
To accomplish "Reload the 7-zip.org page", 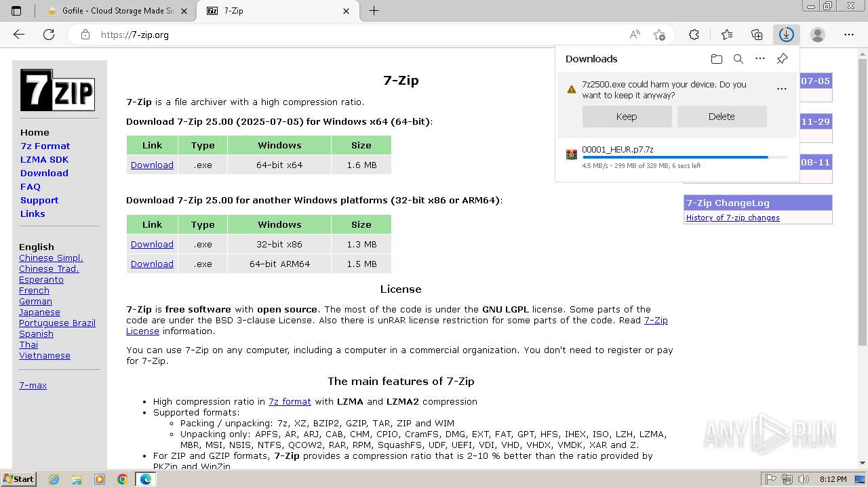I will tap(49, 35).
